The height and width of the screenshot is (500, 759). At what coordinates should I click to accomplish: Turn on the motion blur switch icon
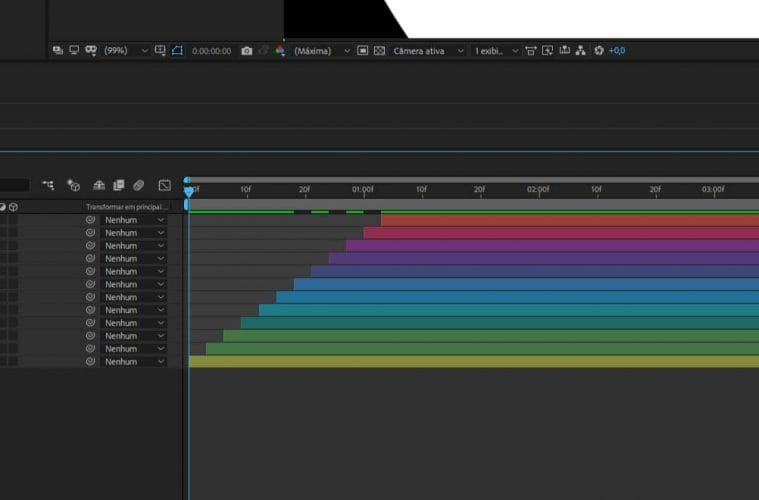pos(139,185)
